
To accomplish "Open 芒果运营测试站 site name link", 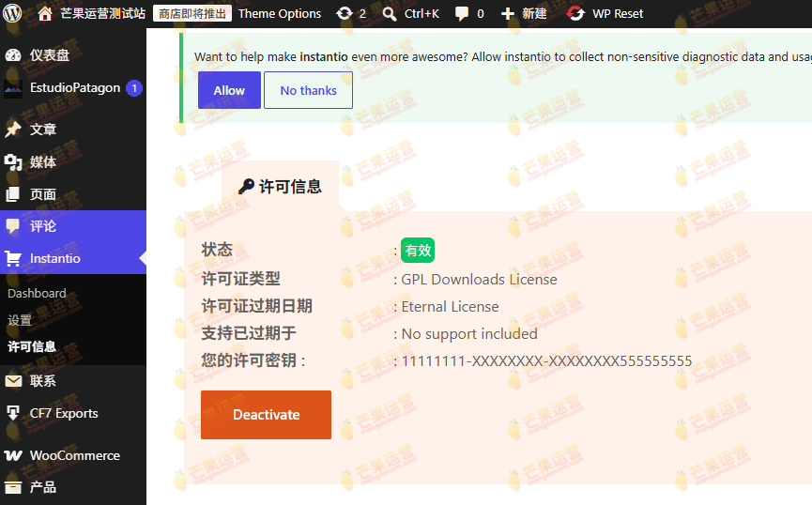I will click(102, 13).
